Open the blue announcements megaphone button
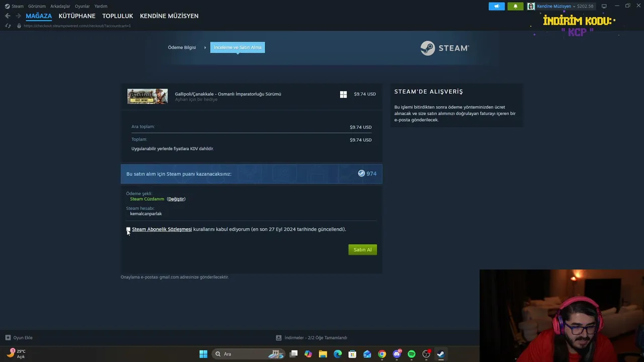This screenshot has width=644, height=362. 497,6
